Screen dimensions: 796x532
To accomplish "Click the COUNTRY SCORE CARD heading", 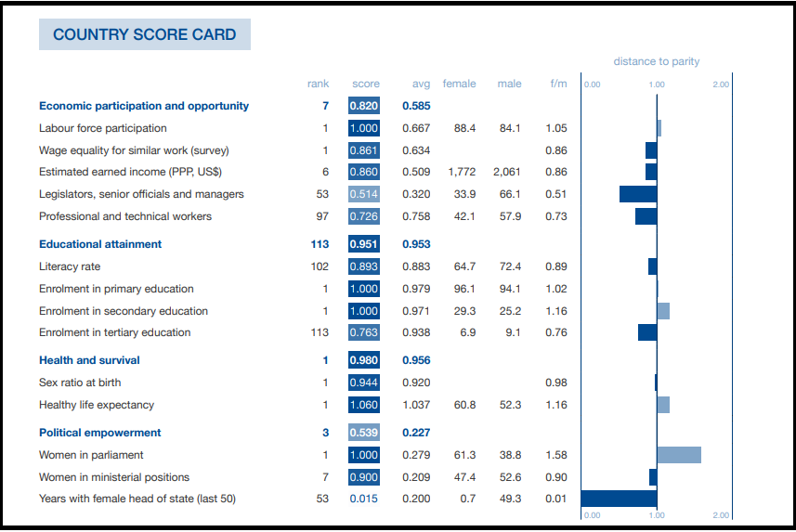I will click(145, 34).
